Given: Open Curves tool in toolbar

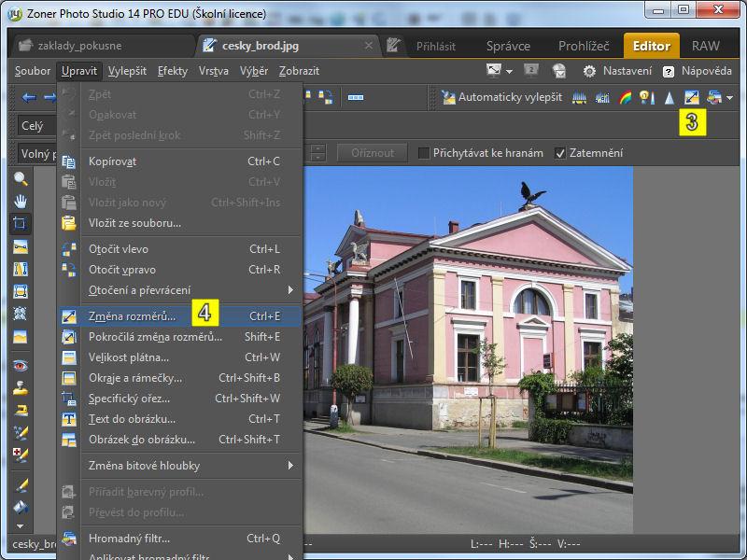Looking at the screenshot, I should coord(602,98).
